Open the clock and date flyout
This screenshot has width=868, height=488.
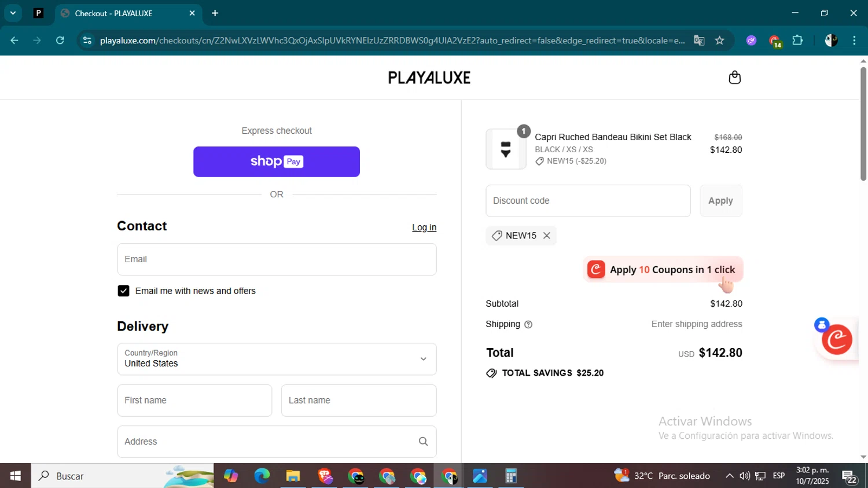812,476
